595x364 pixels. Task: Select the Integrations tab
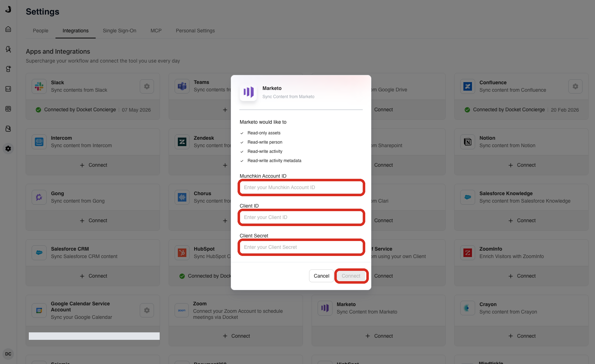(x=75, y=31)
